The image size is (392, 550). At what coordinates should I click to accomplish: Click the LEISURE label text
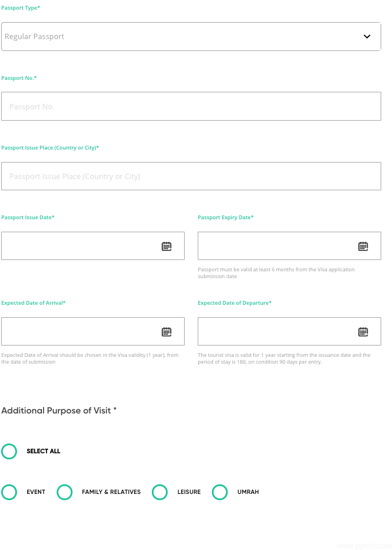[x=189, y=492]
